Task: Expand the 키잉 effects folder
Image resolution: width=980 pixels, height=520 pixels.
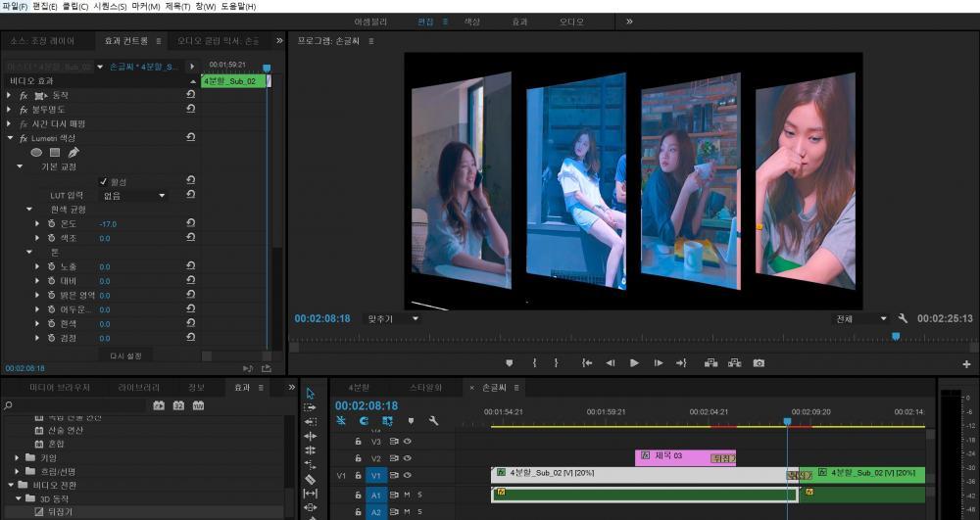Action: click(18, 457)
